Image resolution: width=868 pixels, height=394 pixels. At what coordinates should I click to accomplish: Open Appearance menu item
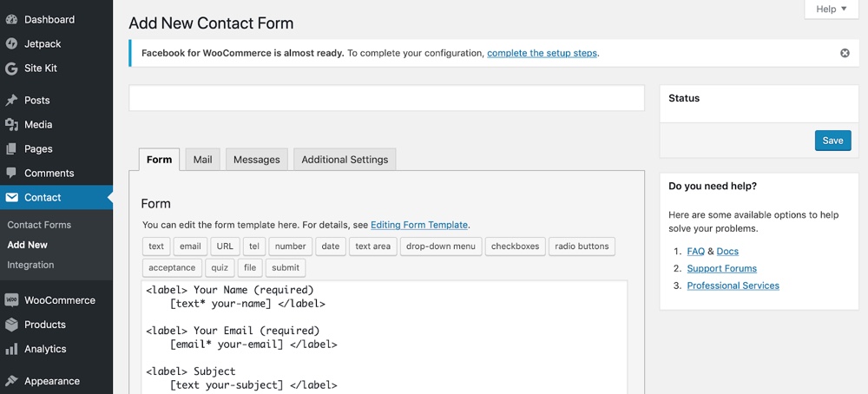[56, 381]
